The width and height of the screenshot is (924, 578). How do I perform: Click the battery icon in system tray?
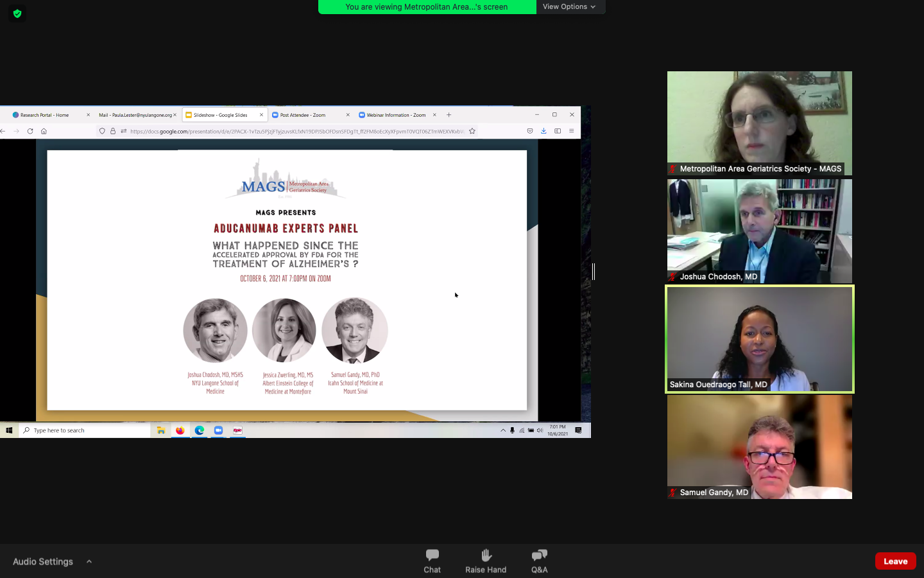pos(531,430)
